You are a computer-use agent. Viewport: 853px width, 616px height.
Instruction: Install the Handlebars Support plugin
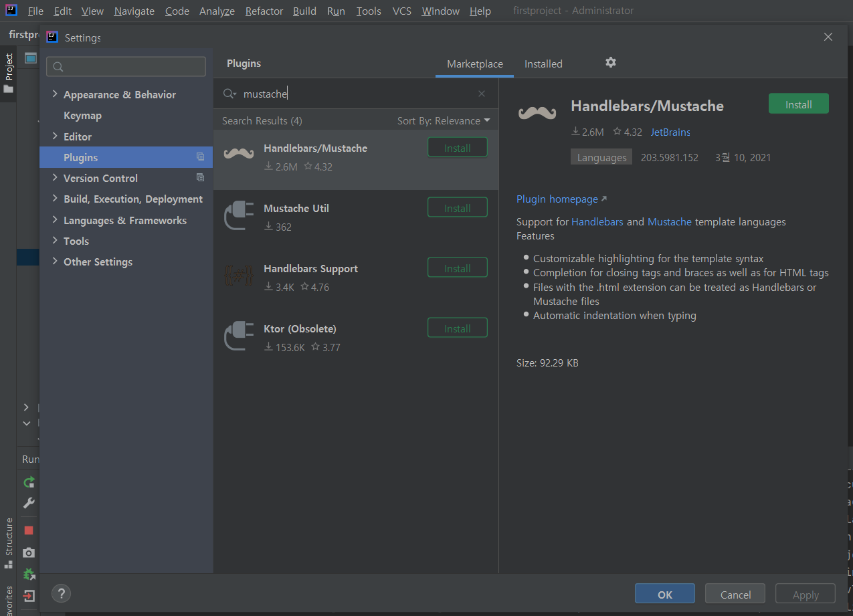click(x=458, y=268)
